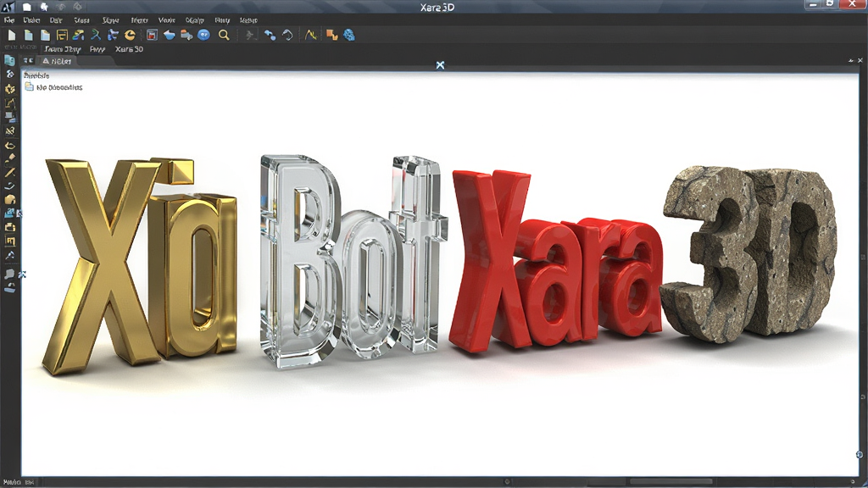Click the round blue button toolbar icon
This screenshot has width=868, height=488.
[203, 36]
